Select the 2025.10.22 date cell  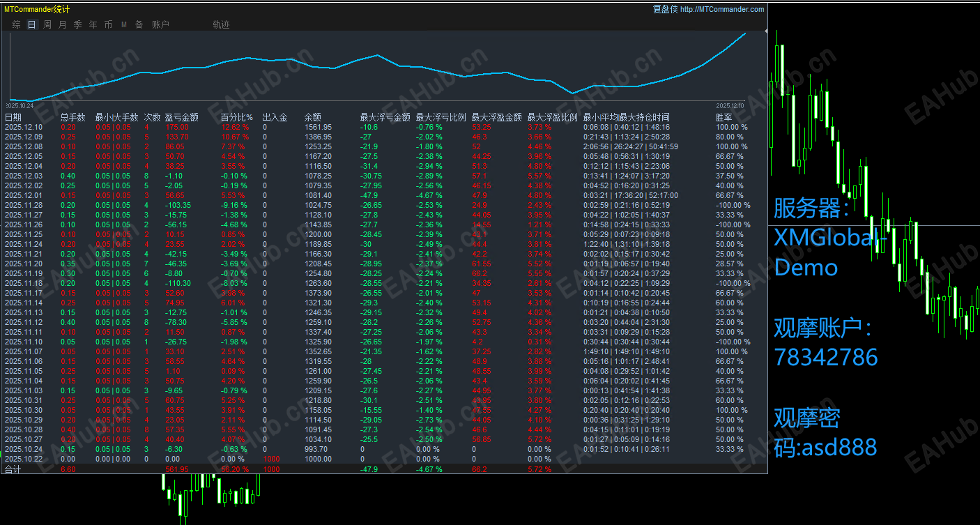click(x=24, y=459)
